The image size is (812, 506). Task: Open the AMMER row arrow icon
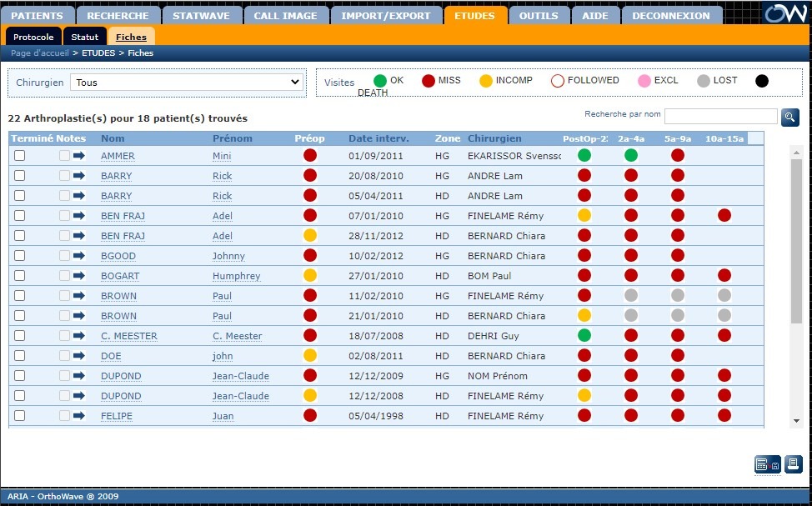tap(78, 155)
